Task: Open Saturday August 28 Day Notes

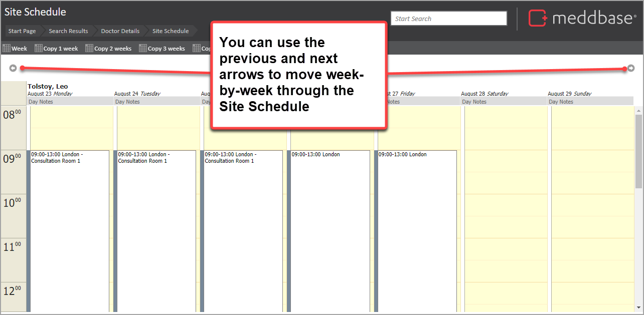Action: (503, 102)
